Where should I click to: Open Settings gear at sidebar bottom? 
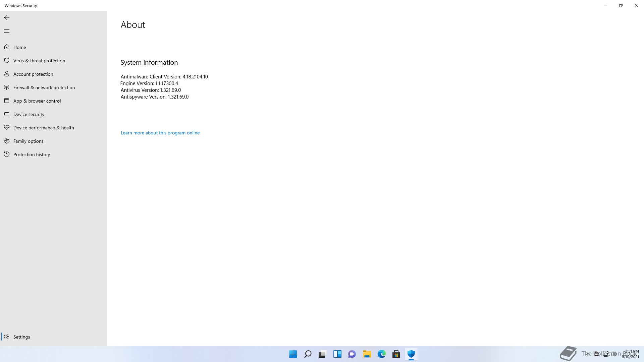pos(7,337)
